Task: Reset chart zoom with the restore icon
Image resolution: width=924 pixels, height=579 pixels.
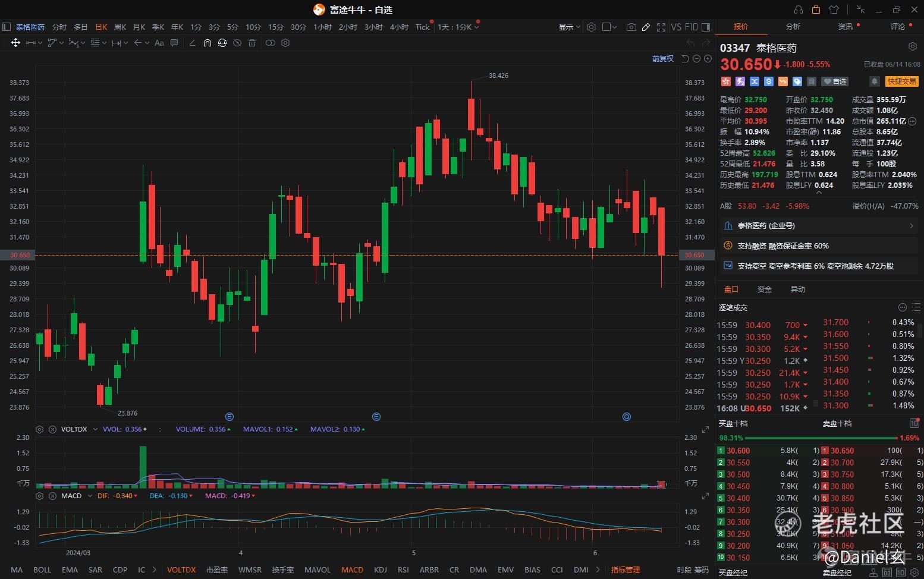Action: click(685, 58)
